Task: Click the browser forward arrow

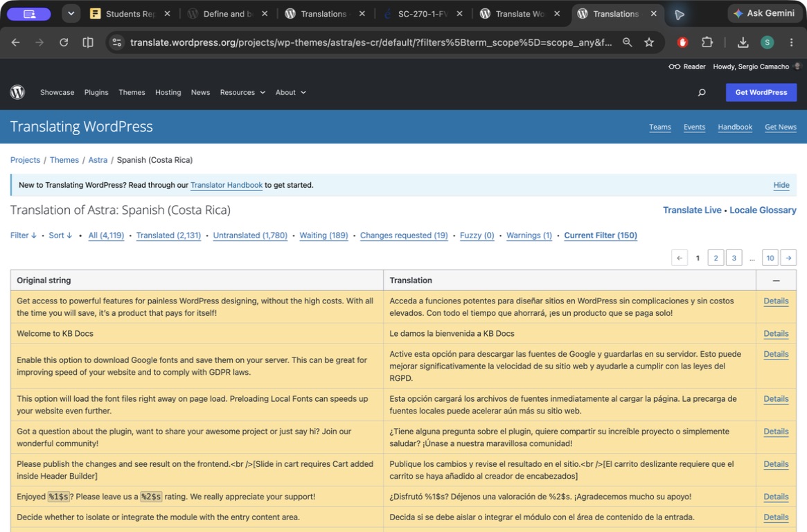Action: point(39,42)
